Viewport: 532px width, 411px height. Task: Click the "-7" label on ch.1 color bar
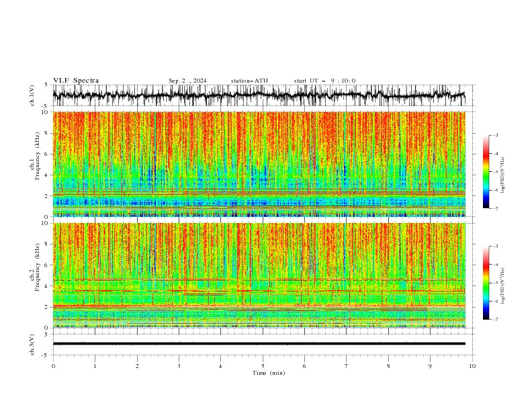pyautogui.click(x=496, y=208)
